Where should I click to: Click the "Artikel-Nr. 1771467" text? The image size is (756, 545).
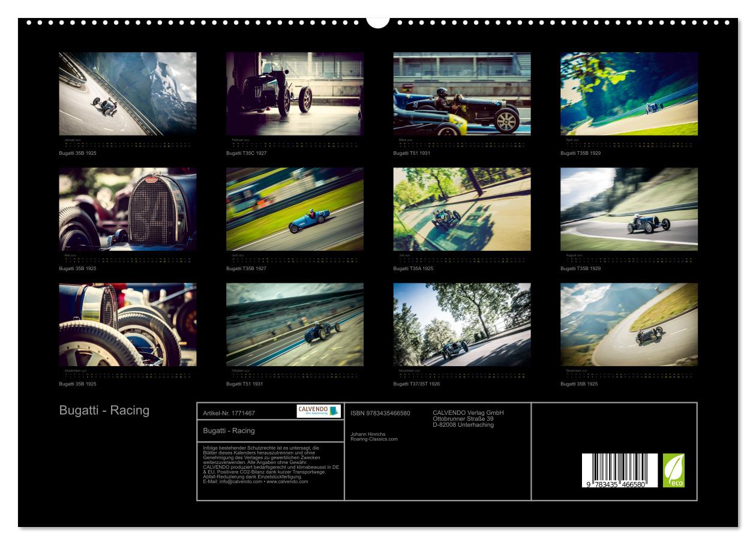(229, 413)
